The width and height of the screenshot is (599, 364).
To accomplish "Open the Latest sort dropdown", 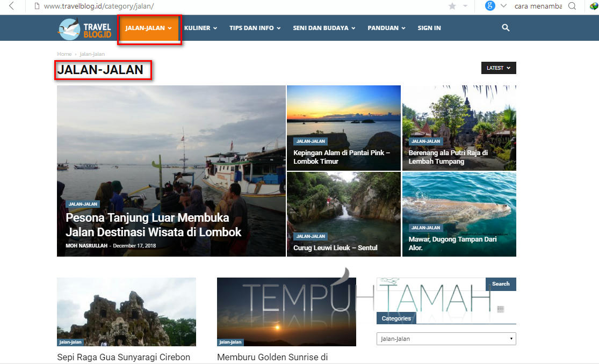I will click(498, 68).
